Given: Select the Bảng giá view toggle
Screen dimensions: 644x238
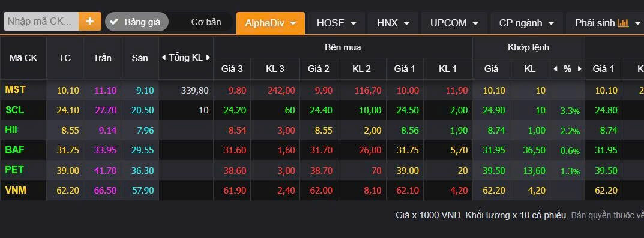Looking at the screenshot, I should click(x=137, y=22).
